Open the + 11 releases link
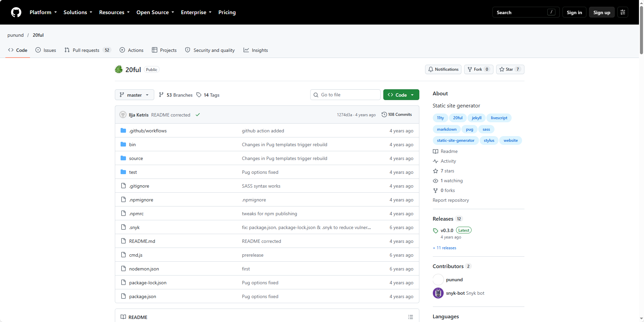This screenshot has height=322, width=644. pyautogui.click(x=444, y=248)
